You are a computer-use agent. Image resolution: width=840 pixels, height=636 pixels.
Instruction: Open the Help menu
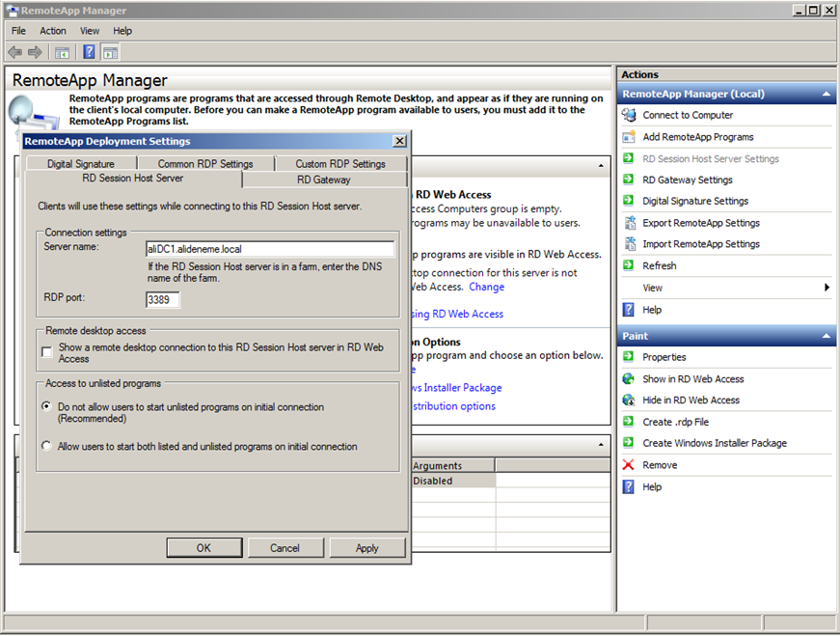122,31
